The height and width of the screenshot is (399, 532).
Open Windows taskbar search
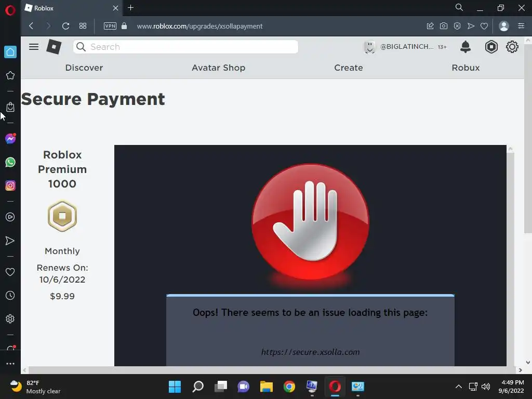point(198,387)
